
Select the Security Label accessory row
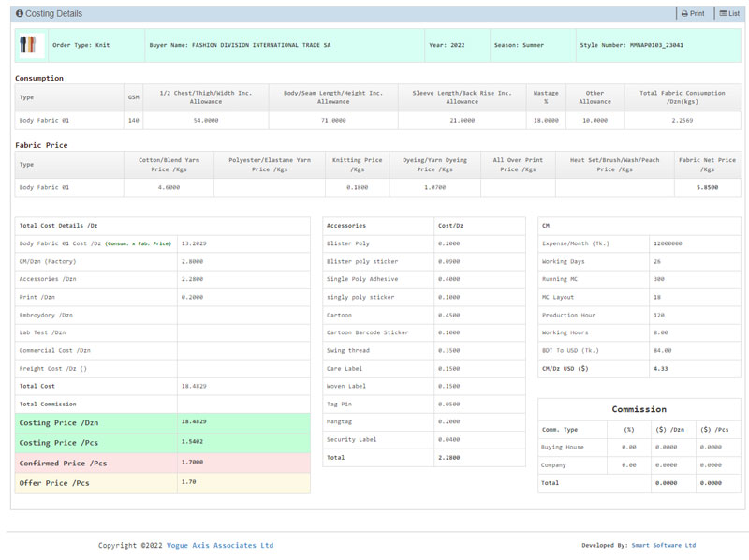423,439
